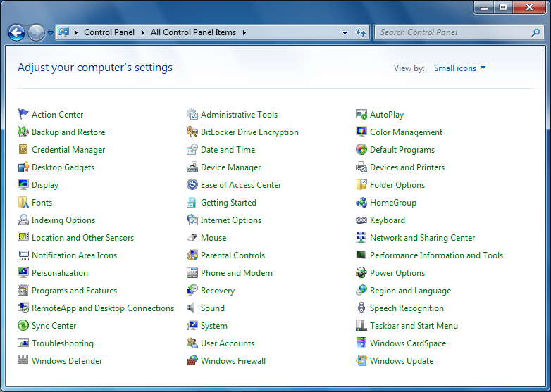Viewport: 551px width, 392px height.
Task: Click the Ease of Access Center icon
Action: (x=192, y=185)
